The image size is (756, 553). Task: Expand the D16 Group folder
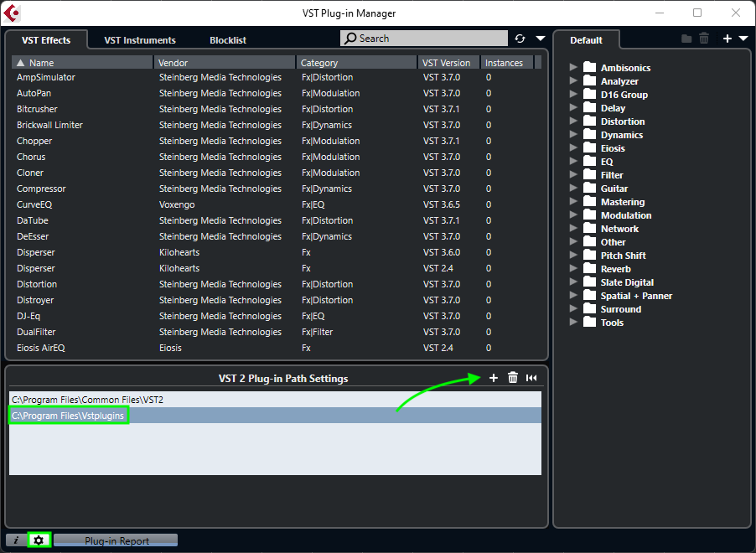tap(573, 94)
